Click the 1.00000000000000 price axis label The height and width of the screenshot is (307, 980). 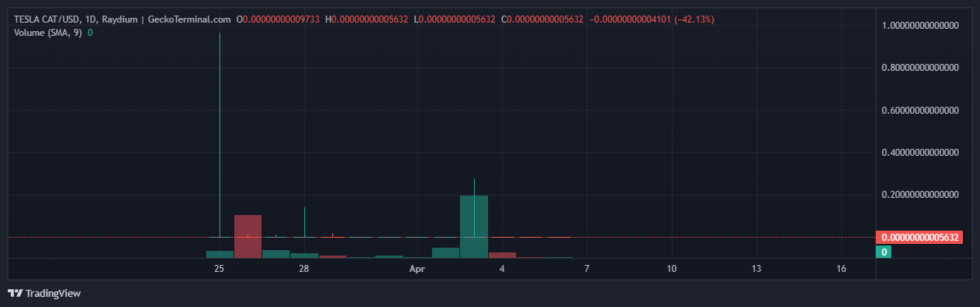click(920, 26)
